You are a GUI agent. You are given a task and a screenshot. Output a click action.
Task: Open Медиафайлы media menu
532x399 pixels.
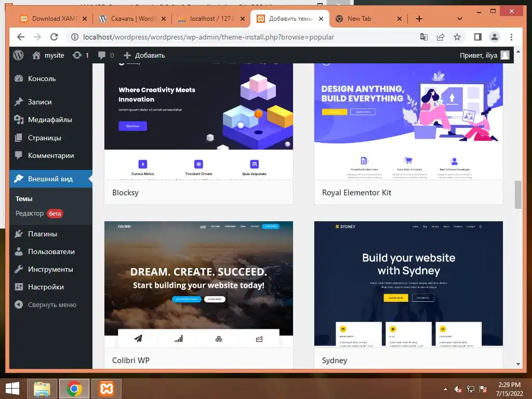(x=51, y=120)
